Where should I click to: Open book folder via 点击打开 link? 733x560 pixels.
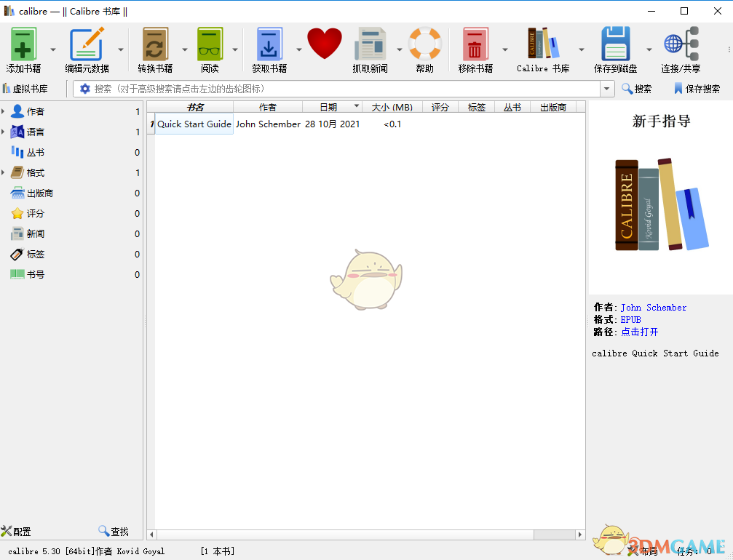[639, 332]
